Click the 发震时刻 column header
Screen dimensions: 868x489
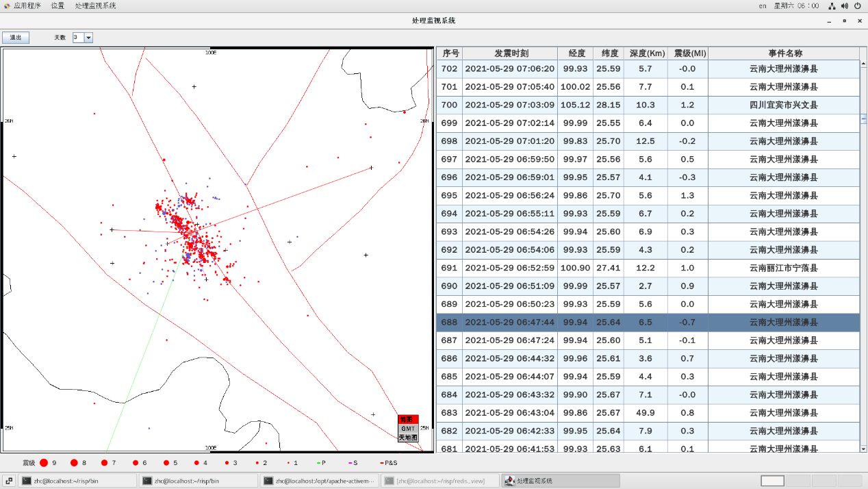tap(511, 53)
